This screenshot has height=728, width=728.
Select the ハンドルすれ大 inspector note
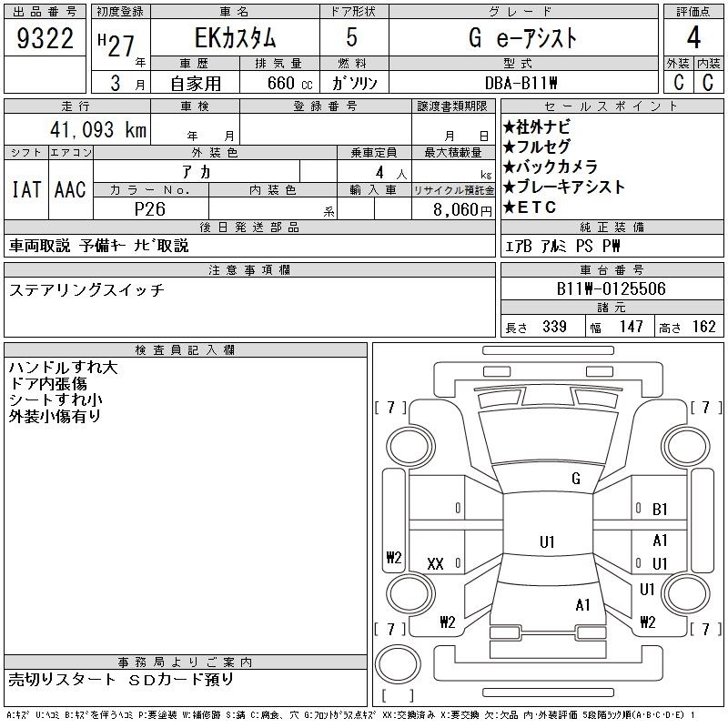(x=63, y=369)
